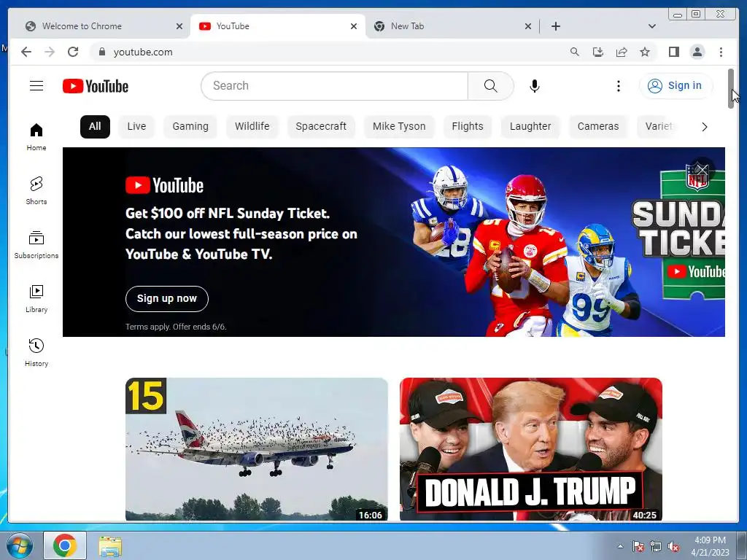Click the page vertical scrollbar thumb

pos(731,88)
